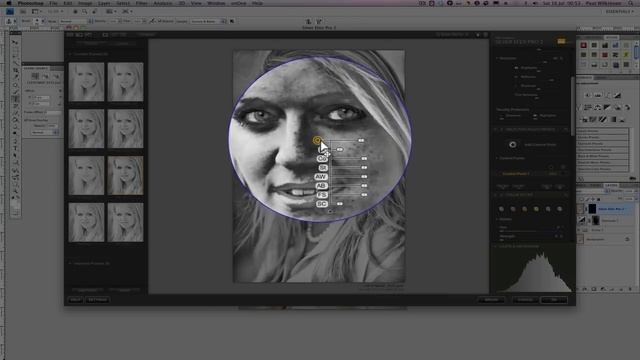Screen dimensions: 640x360
Task: Select the yellow color filter circle
Action: (x=536, y=209)
